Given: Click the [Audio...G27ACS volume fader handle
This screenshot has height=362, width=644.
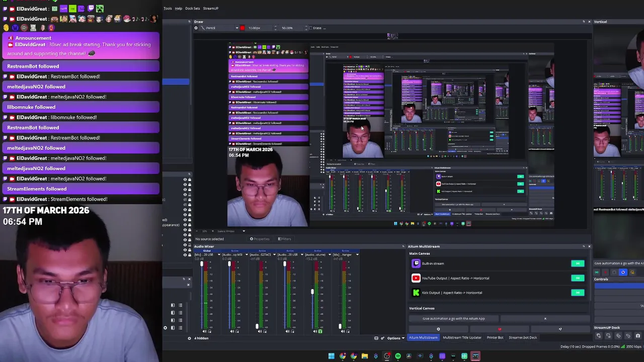Looking at the screenshot, I should (257, 326).
